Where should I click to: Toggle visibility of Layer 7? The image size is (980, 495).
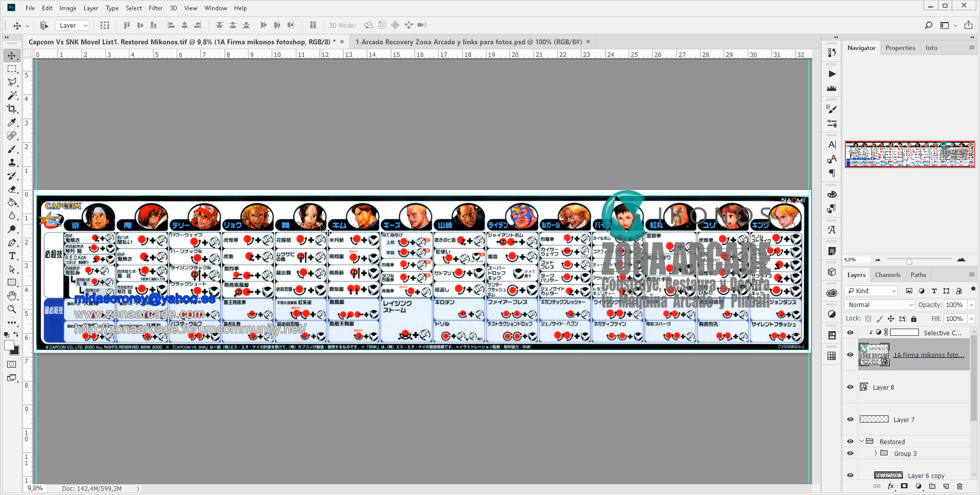point(850,420)
